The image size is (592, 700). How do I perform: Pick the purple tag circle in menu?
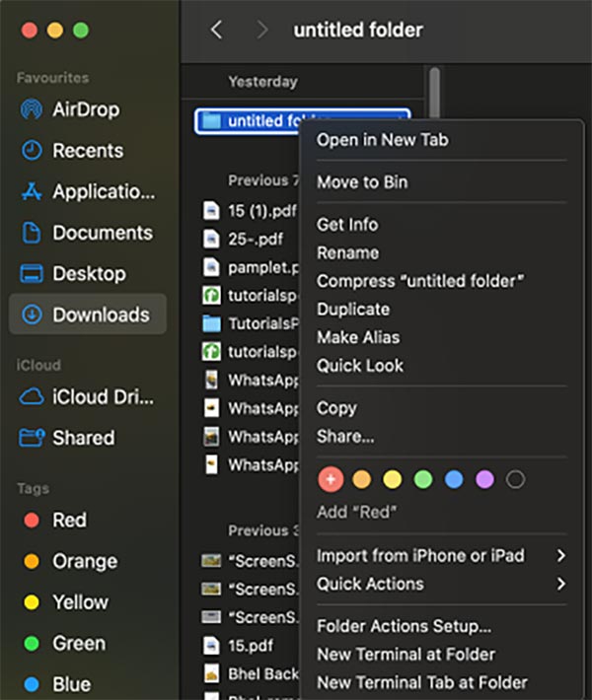click(483, 480)
